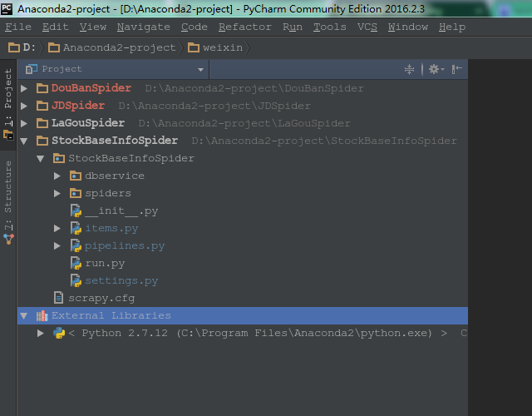Click the D: drive breadcrumb
The image size is (532, 416).
[x=22, y=47]
